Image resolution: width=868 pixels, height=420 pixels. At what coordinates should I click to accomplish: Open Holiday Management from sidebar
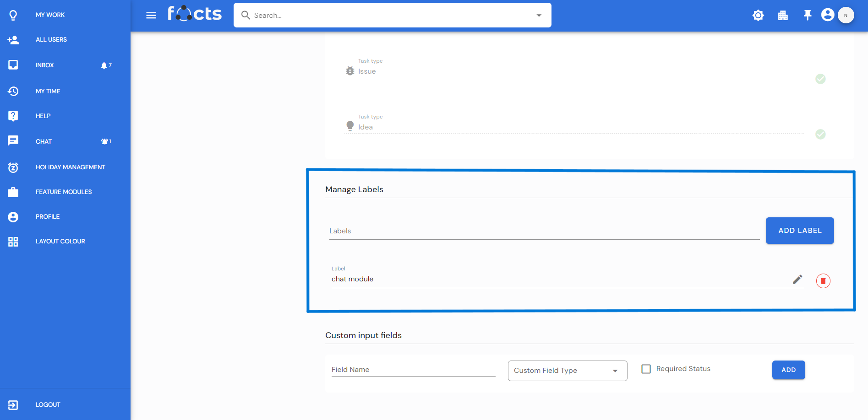70,167
